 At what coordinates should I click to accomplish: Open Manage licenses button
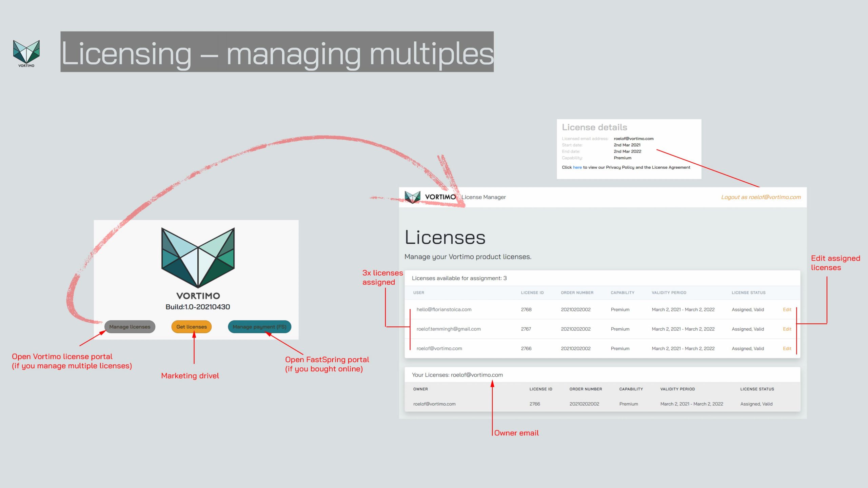click(130, 327)
